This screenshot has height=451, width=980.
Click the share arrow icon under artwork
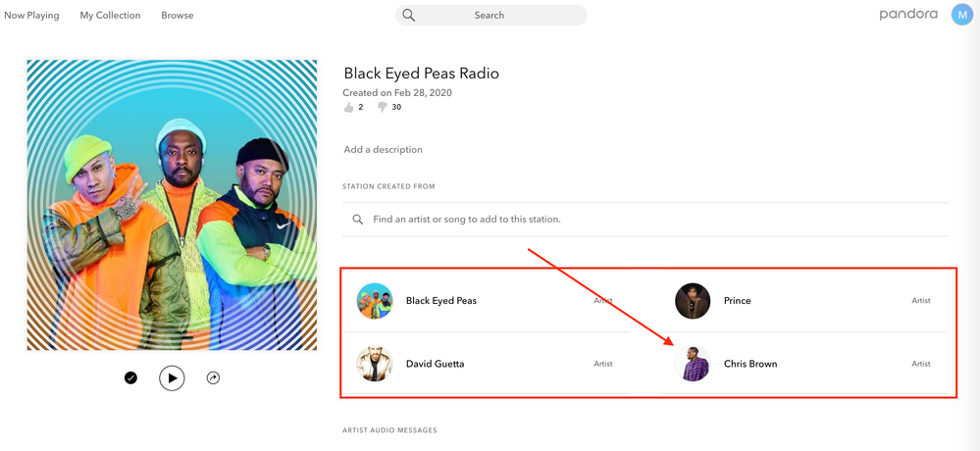[213, 377]
